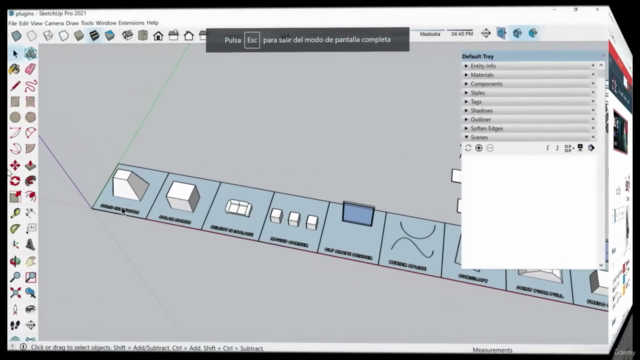The height and width of the screenshot is (360, 640).
Task: Select the Orbit tool
Action: click(15, 261)
